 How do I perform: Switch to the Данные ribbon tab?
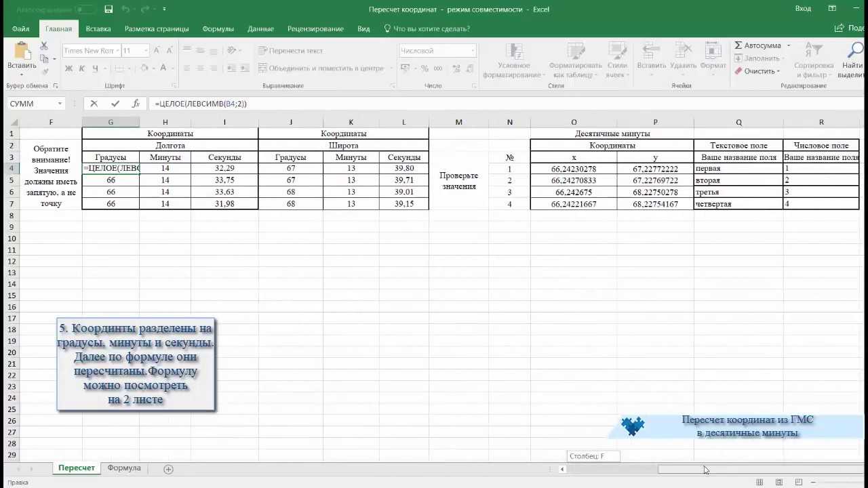point(260,28)
